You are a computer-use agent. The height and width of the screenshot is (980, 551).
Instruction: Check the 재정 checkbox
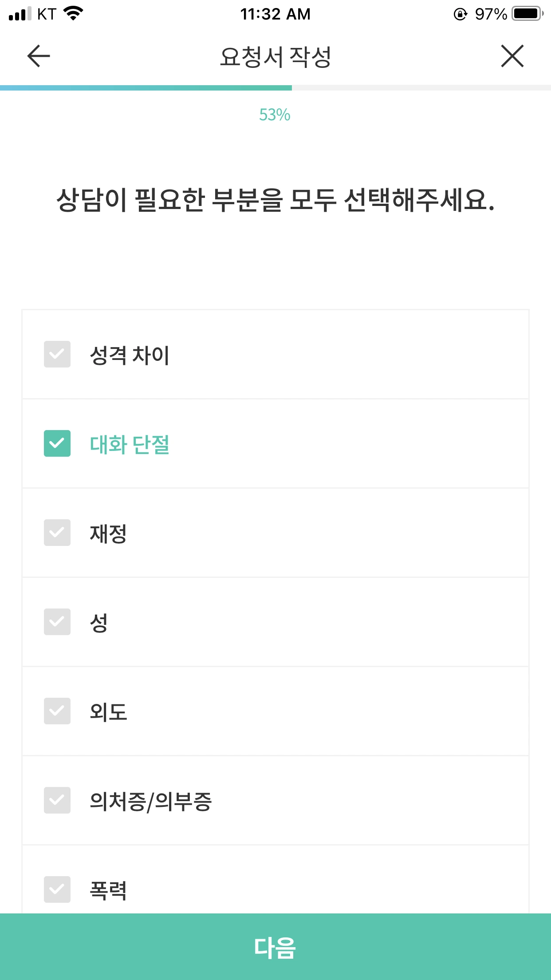[57, 533]
